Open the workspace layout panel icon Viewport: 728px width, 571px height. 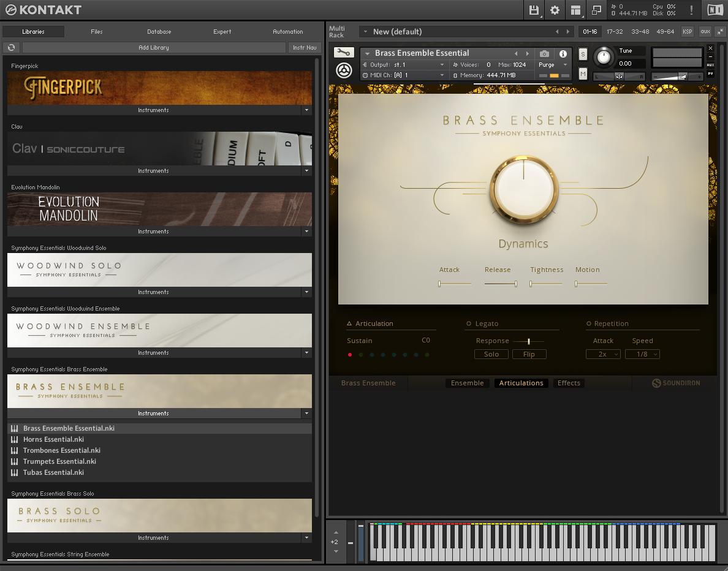[575, 10]
